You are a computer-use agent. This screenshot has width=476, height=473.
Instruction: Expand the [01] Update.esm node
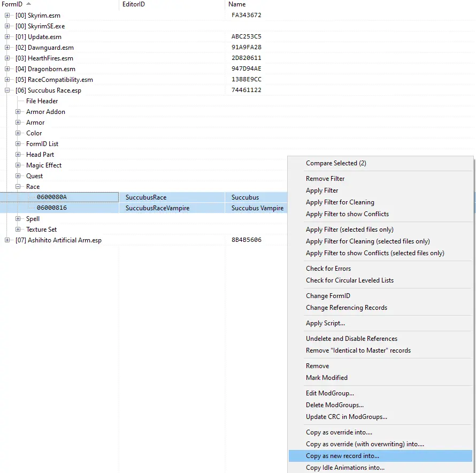tap(7, 37)
